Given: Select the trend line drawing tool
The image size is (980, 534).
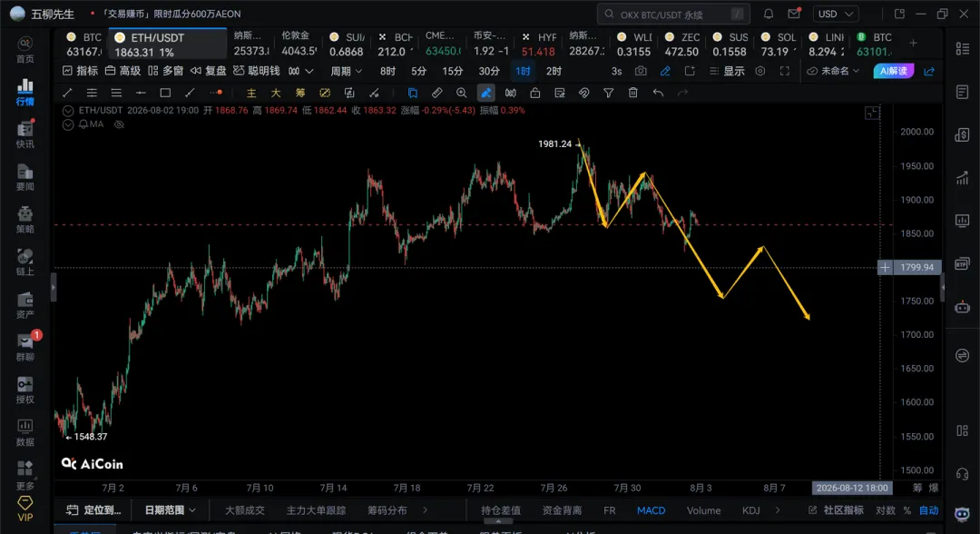Looking at the screenshot, I should pyautogui.click(x=67, y=93).
